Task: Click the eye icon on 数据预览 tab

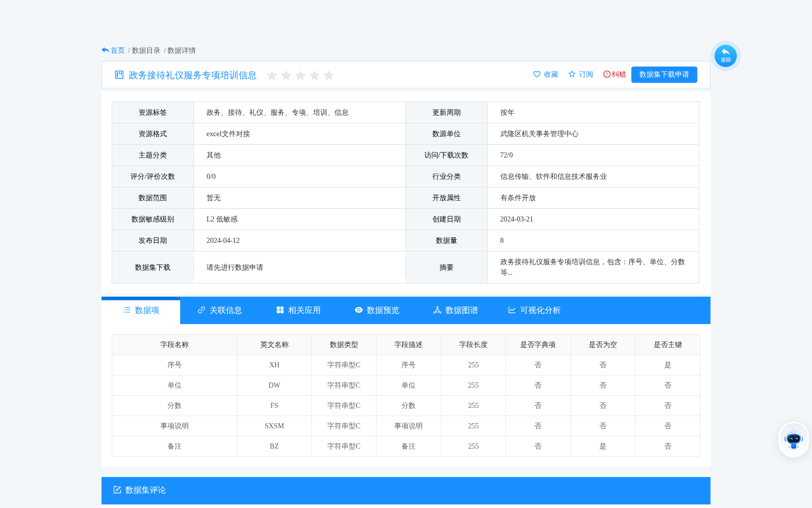Action: coord(359,310)
